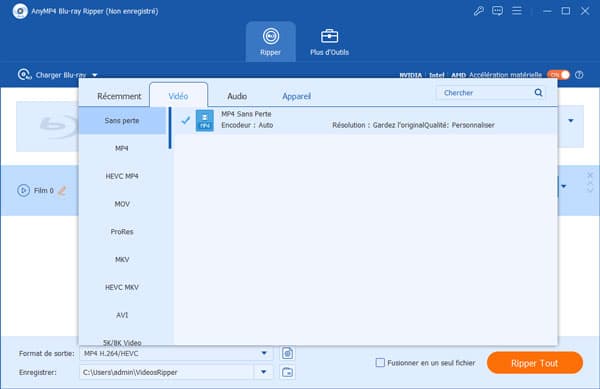The height and width of the screenshot is (389, 600).
Task: Click the MP4 file format icon
Action: (205, 120)
